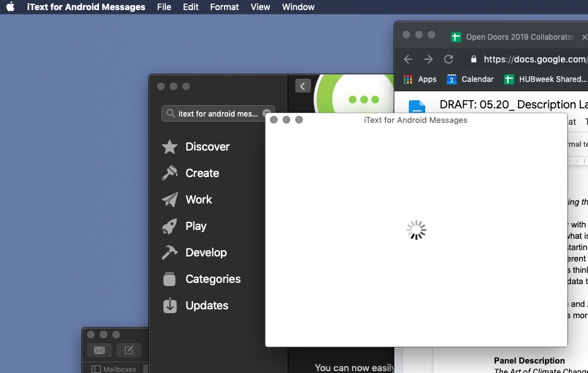Go back using App Store back chevron

[x=303, y=86]
